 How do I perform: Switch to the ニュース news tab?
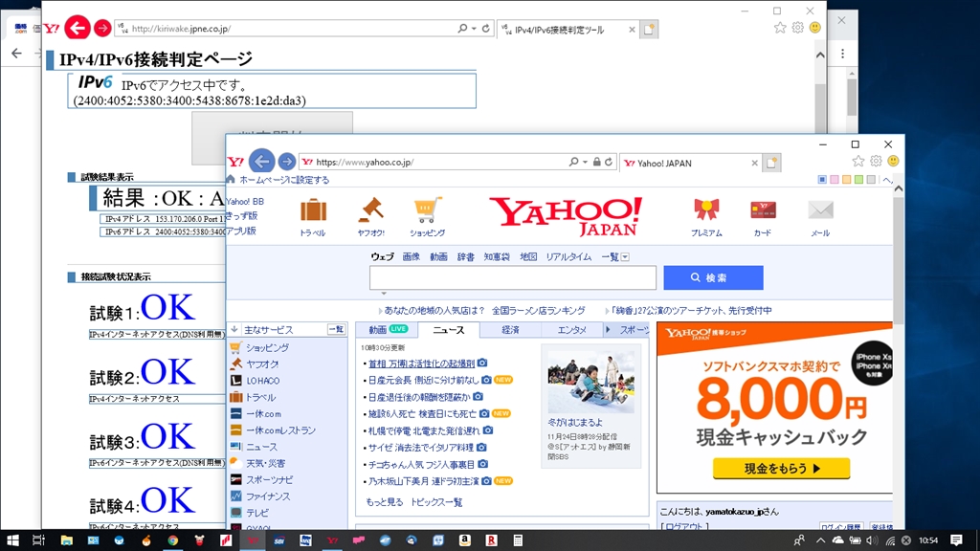point(448,330)
